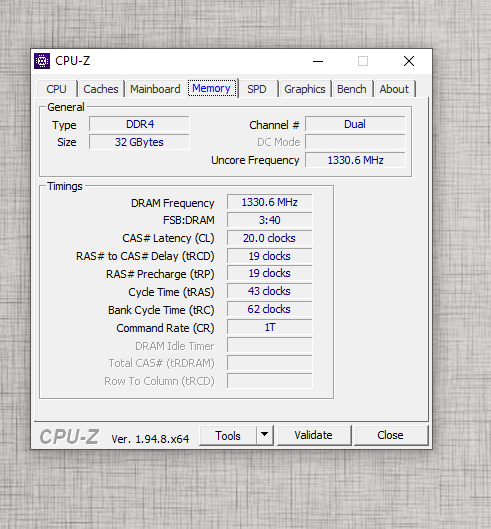Click the 32 GBytes size value
Screen dimensions: 491x529
coord(139,142)
